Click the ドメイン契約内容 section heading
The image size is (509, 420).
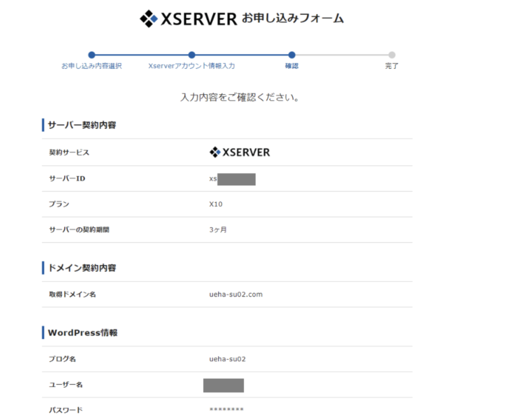(x=82, y=268)
